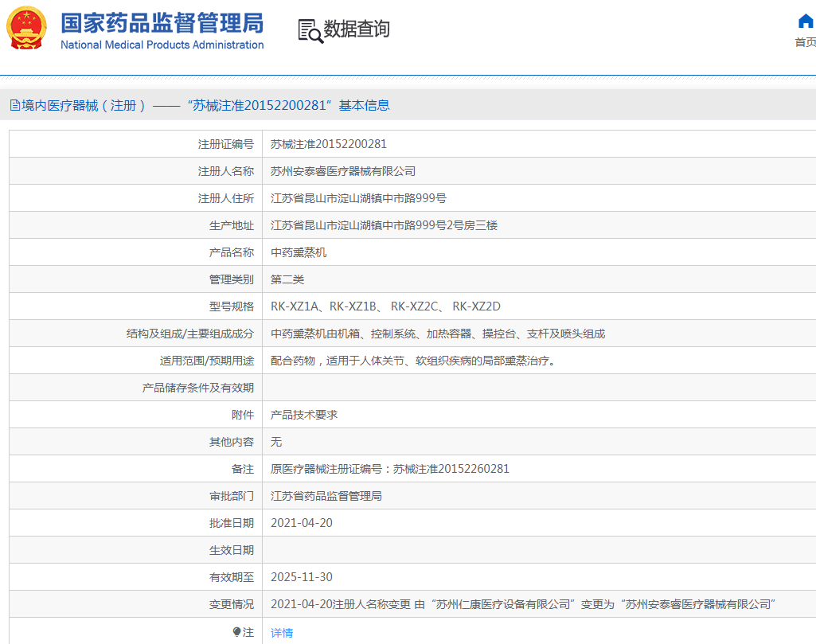Select 无 value in 其他内容 row
The height and width of the screenshot is (644, 816).
click(x=276, y=442)
